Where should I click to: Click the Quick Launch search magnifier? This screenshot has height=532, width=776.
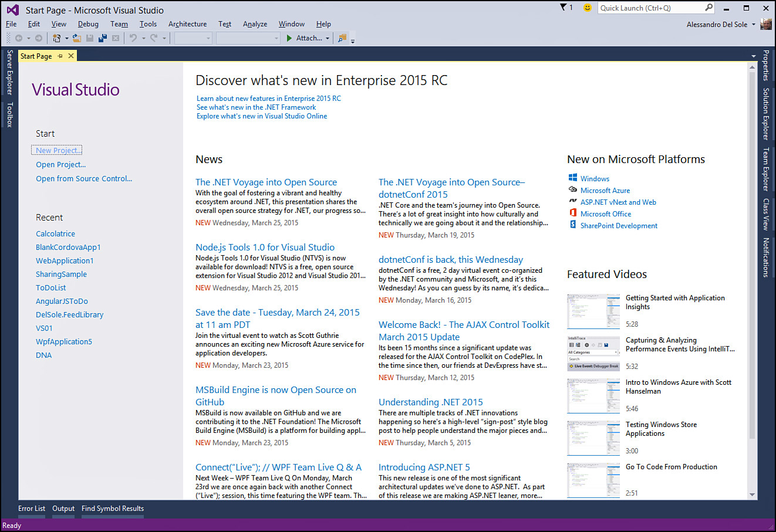(708, 8)
